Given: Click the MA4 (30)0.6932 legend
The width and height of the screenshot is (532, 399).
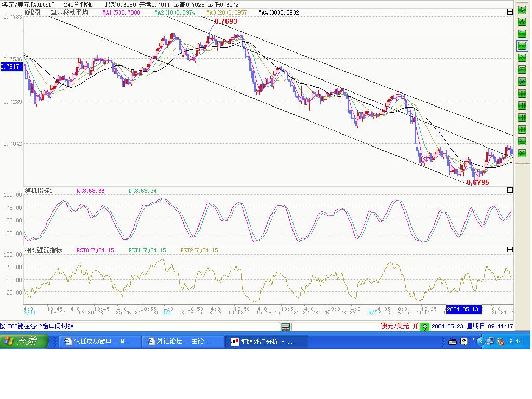Looking at the screenshot, I should coord(278,12).
